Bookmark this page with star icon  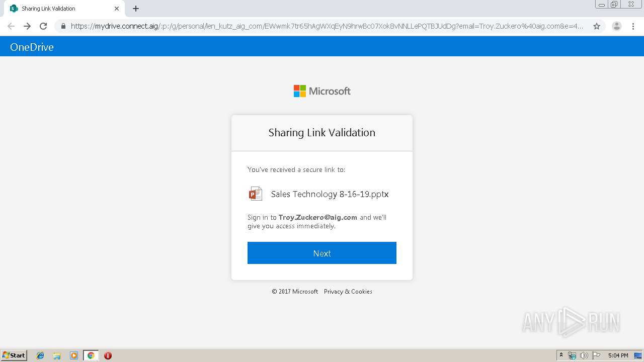pyautogui.click(x=597, y=26)
